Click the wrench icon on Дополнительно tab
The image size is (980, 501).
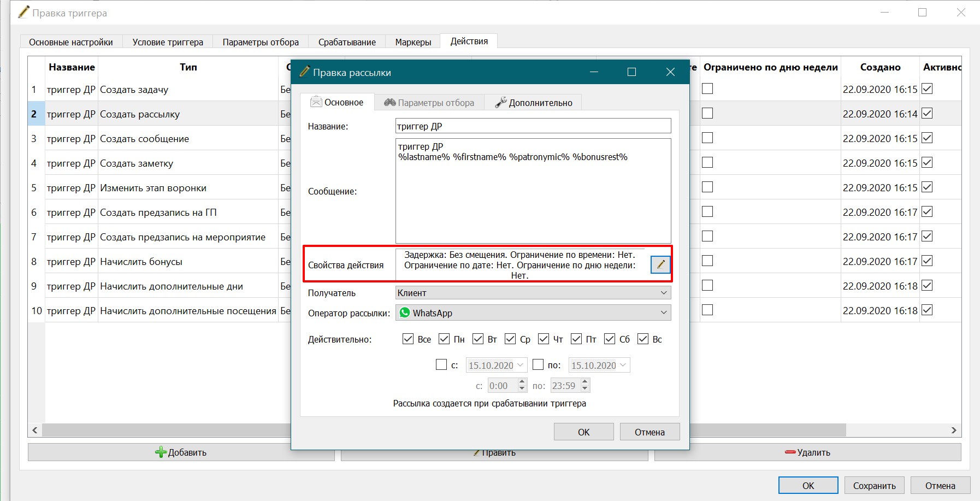click(500, 102)
